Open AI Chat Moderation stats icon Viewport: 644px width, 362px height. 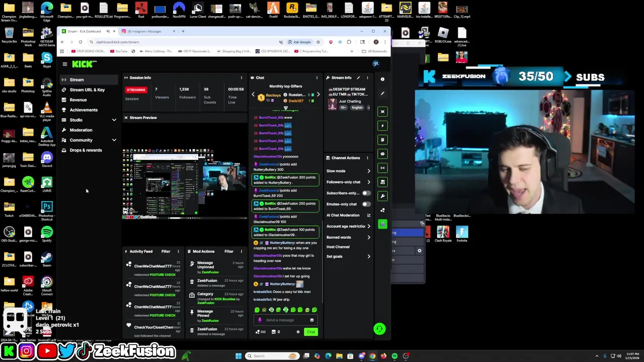[x=369, y=215]
